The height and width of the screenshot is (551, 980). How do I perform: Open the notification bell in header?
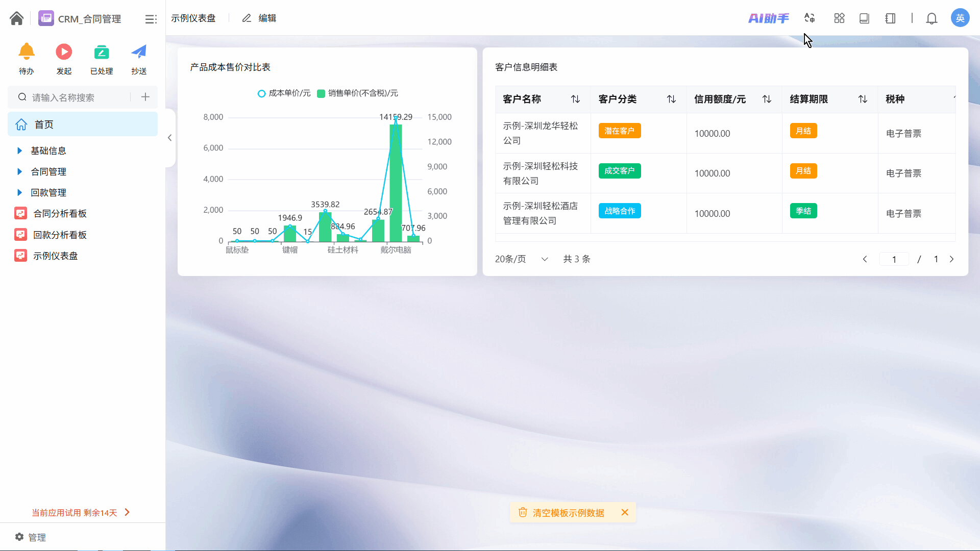tap(932, 18)
